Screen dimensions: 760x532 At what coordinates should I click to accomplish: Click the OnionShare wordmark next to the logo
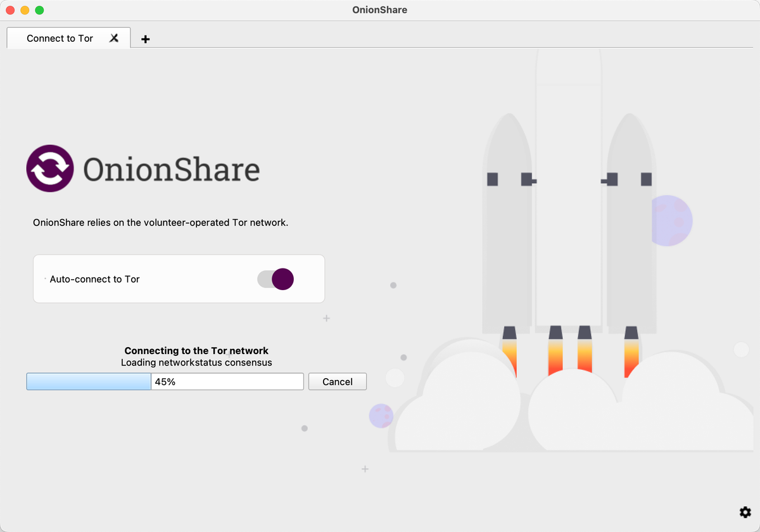coord(172,168)
